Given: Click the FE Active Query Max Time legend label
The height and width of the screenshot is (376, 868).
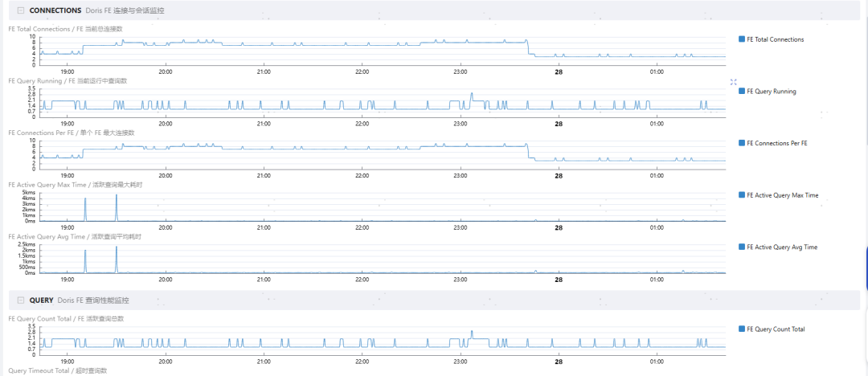Looking at the screenshot, I should click(x=782, y=195).
